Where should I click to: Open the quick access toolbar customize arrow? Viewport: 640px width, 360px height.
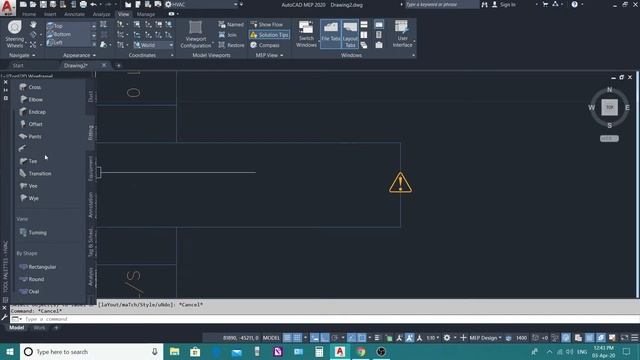click(x=242, y=4)
